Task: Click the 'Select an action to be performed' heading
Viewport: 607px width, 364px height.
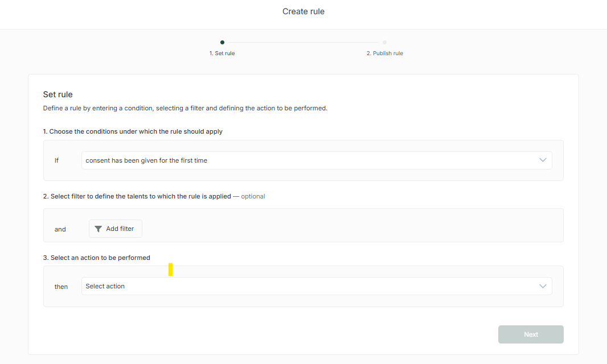Action: tap(97, 258)
